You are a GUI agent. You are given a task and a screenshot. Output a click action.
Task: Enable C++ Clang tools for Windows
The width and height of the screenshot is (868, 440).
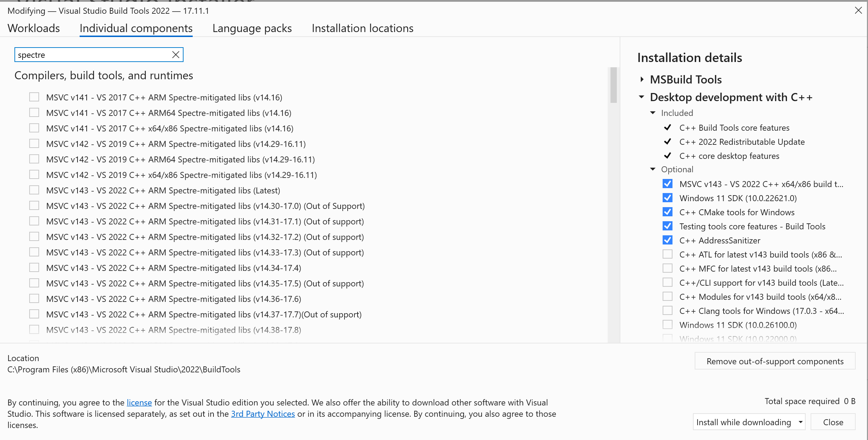point(667,311)
